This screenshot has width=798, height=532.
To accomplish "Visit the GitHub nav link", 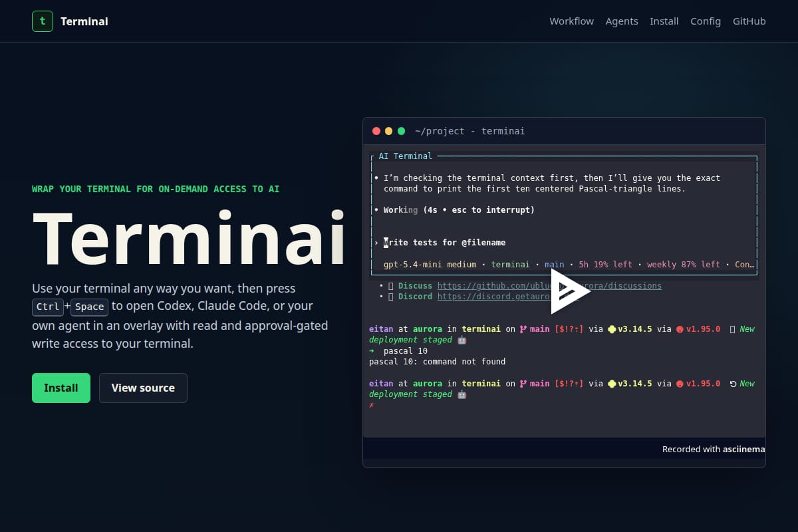I will pos(749,21).
